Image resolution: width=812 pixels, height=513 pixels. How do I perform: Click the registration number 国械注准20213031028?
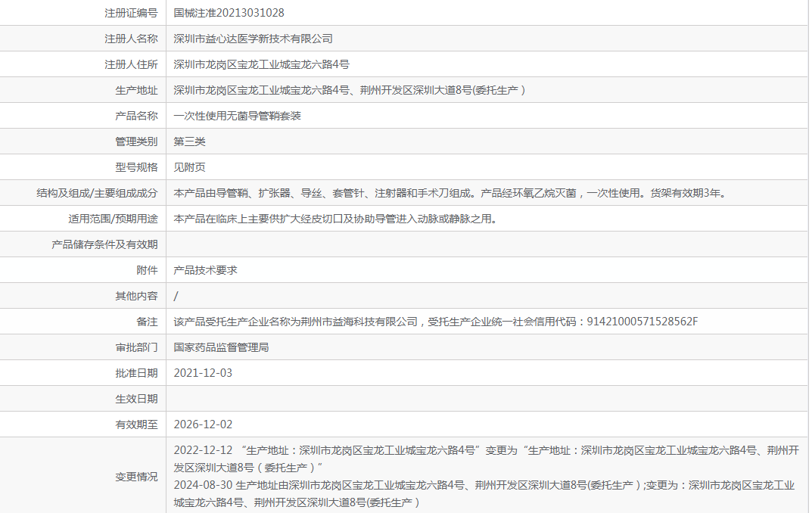pyautogui.click(x=229, y=13)
